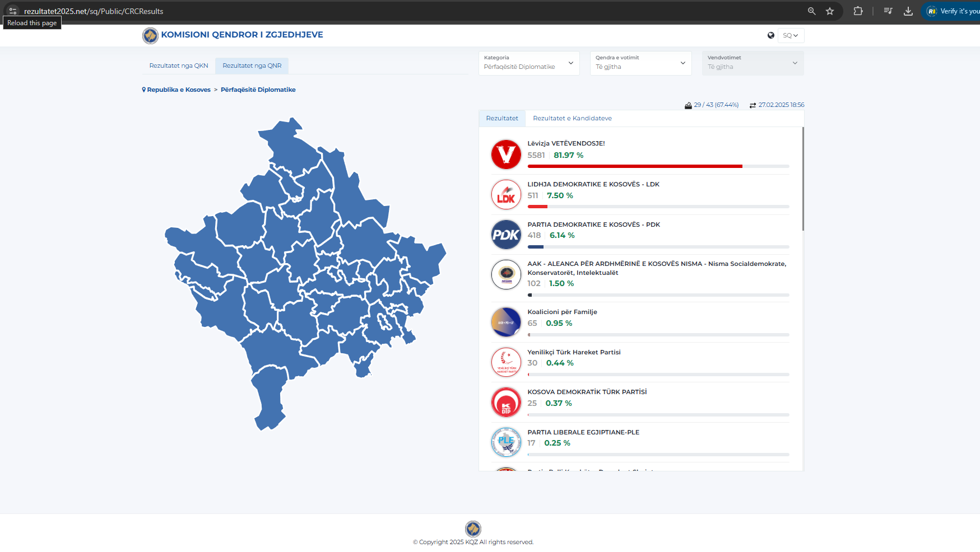Click the location pin breadcrumb icon

coord(144,90)
